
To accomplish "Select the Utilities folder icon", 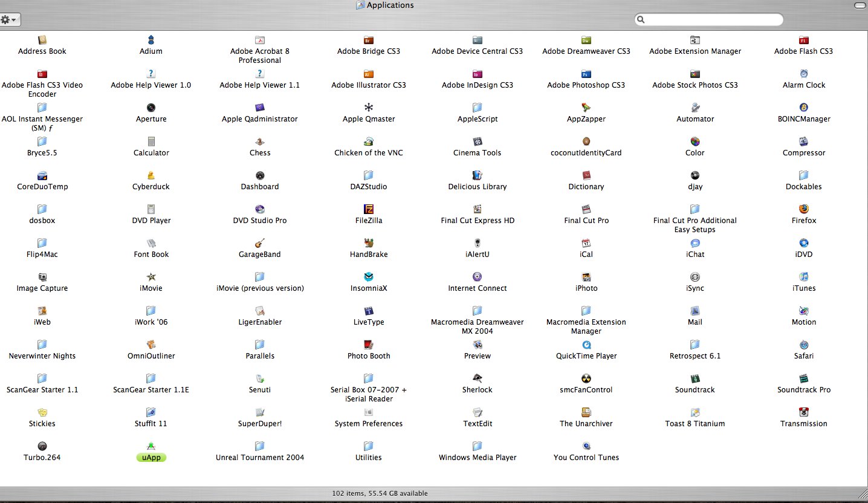I will [369, 446].
